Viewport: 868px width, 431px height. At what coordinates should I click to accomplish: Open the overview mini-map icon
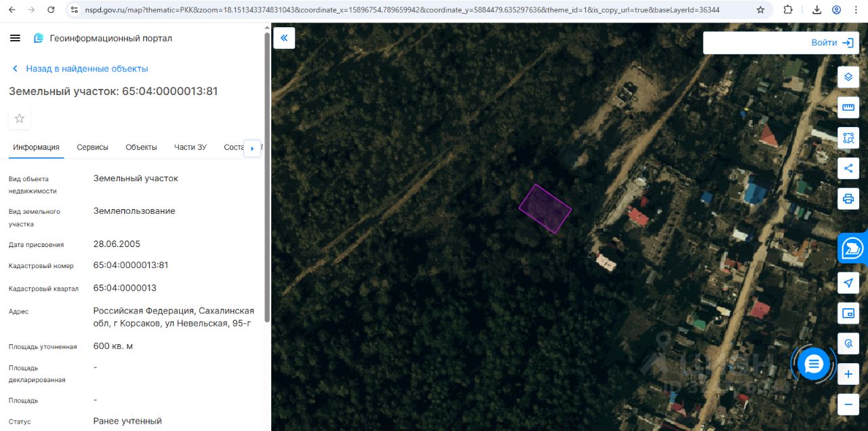848,313
